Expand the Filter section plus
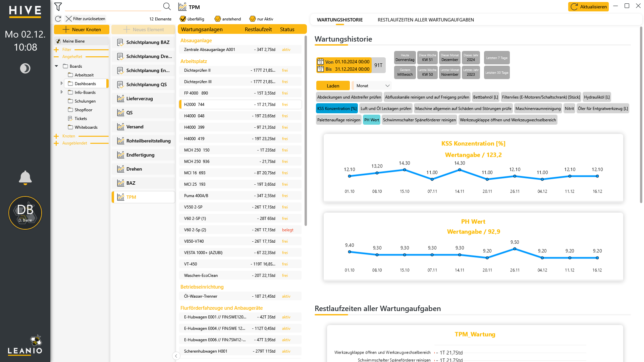The height and width of the screenshot is (362, 644). (x=56, y=50)
